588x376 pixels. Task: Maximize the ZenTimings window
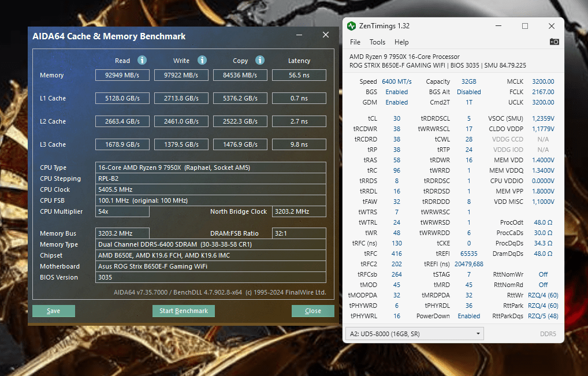coord(525,26)
